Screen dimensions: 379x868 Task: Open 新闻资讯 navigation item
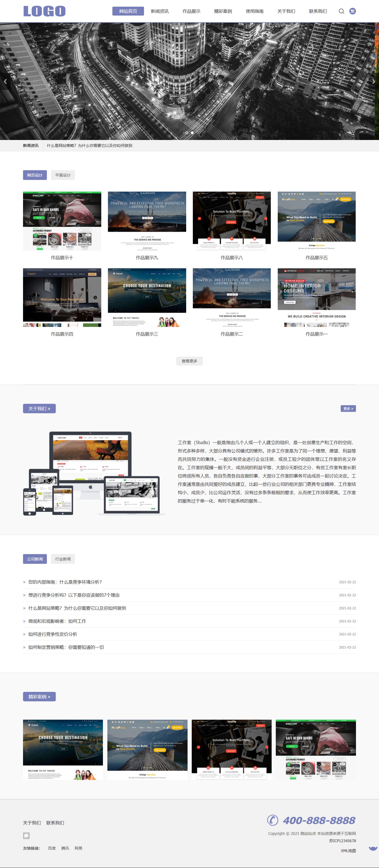[160, 11]
